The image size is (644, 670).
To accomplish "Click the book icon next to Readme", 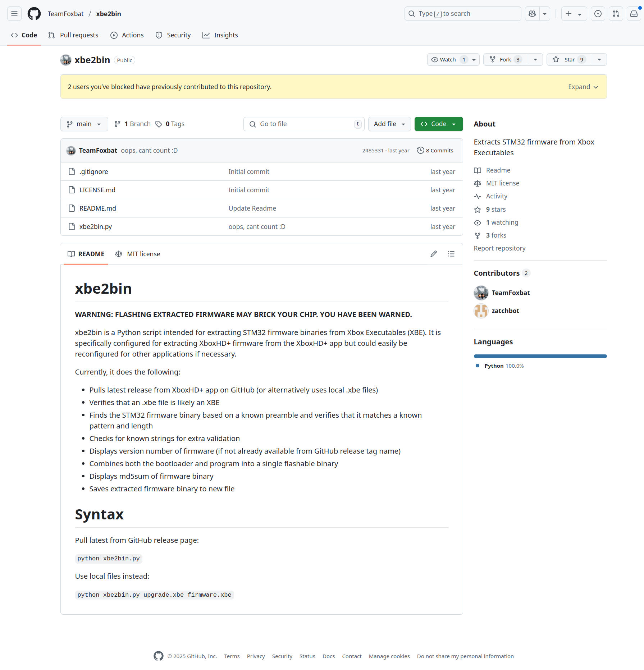I will coord(478,170).
